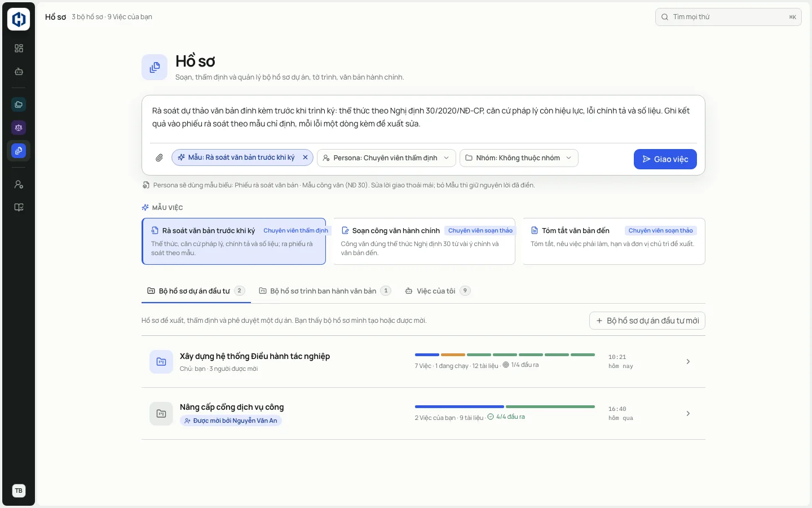Select the highlighted Hồ sơ sidebar icon

coord(19,151)
